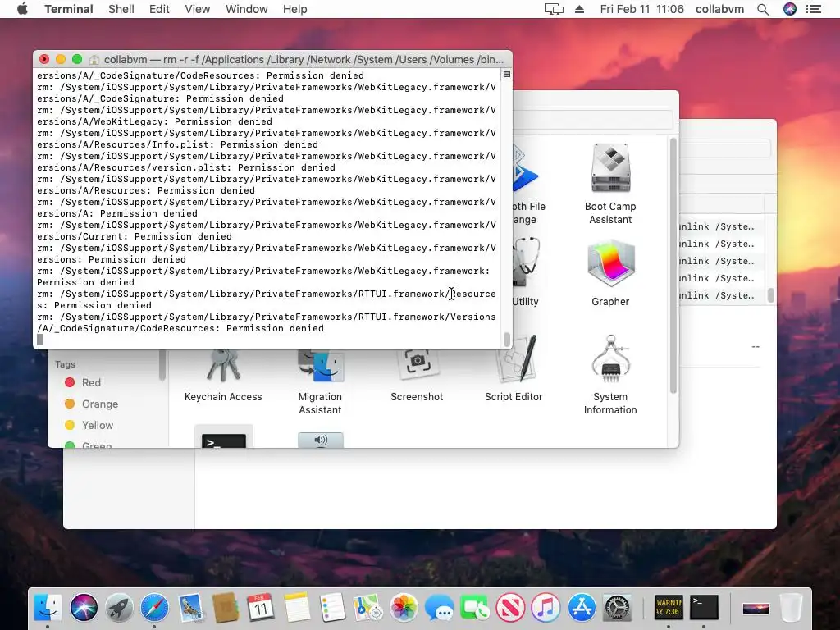Open Notes app in the Dock
The image size is (840, 630).
tap(297, 608)
